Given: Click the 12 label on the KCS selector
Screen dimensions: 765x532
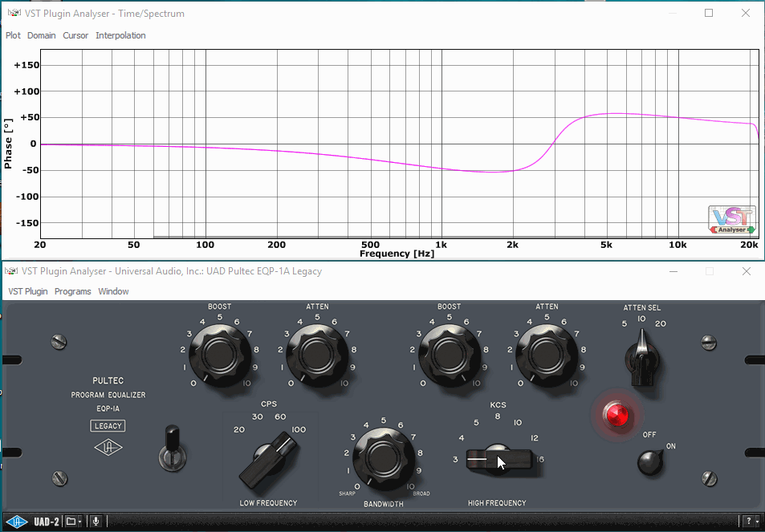Looking at the screenshot, I should [x=535, y=438].
